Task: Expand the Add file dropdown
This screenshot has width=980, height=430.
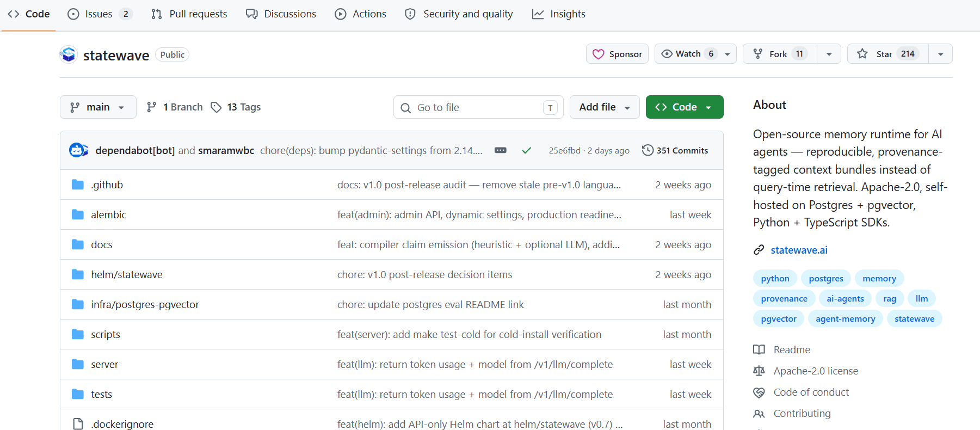Action: coord(605,107)
